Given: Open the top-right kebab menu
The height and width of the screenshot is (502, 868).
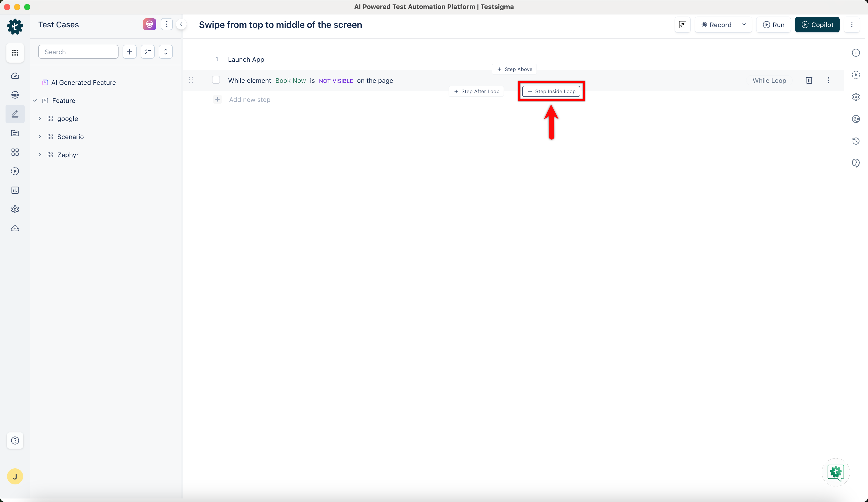Looking at the screenshot, I should (x=852, y=24).
